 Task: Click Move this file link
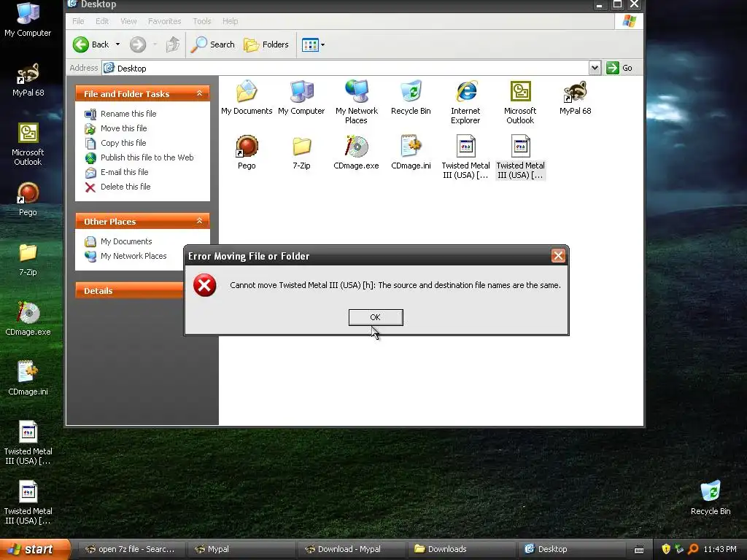123,128
